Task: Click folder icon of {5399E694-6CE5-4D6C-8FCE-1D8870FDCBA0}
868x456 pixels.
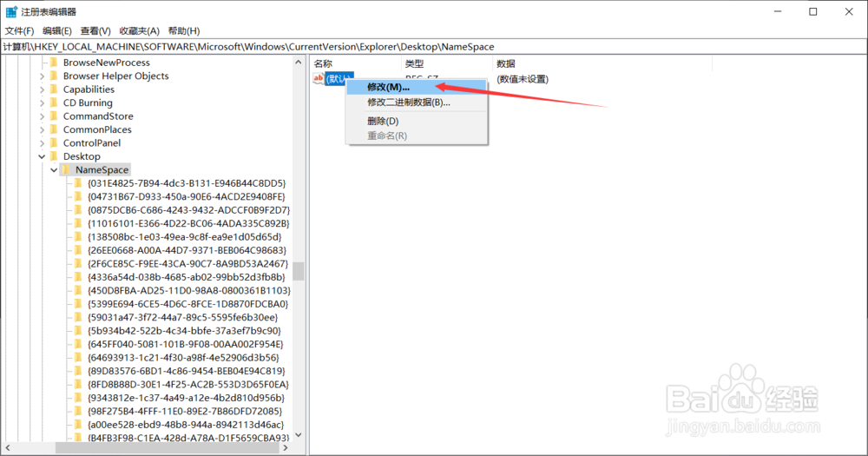Action: [78, 304]
